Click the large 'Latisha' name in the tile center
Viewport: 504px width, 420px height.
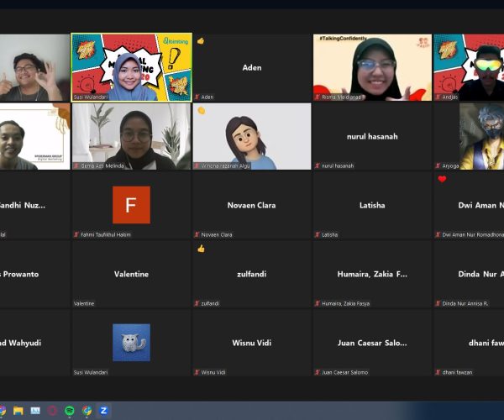click(372, 205)
